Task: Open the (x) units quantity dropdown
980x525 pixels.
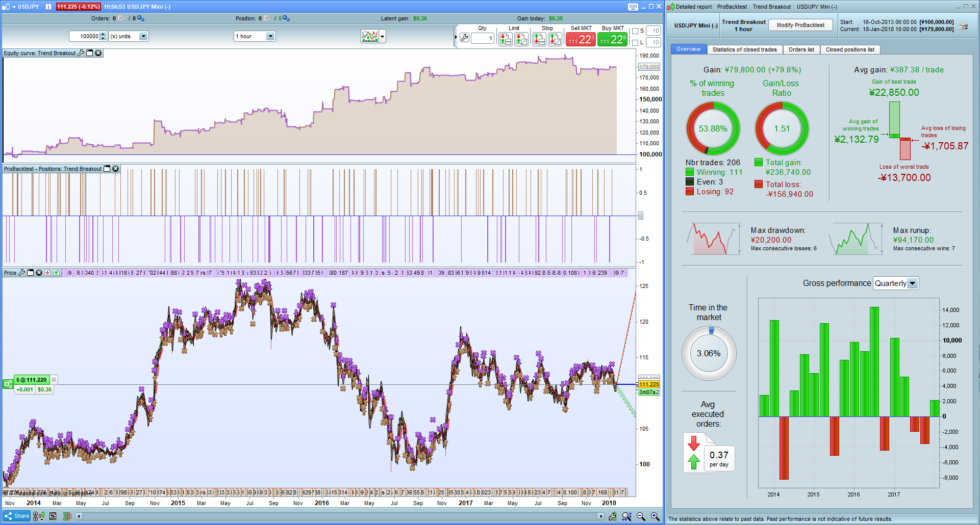Action: pos(128,36)
